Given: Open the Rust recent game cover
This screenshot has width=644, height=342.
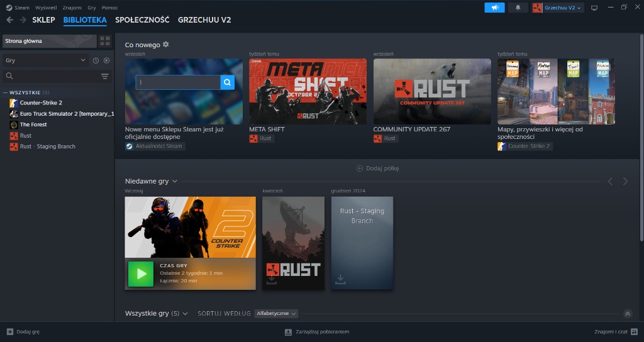Looking at the screenshot, I should tap(293, 243).
